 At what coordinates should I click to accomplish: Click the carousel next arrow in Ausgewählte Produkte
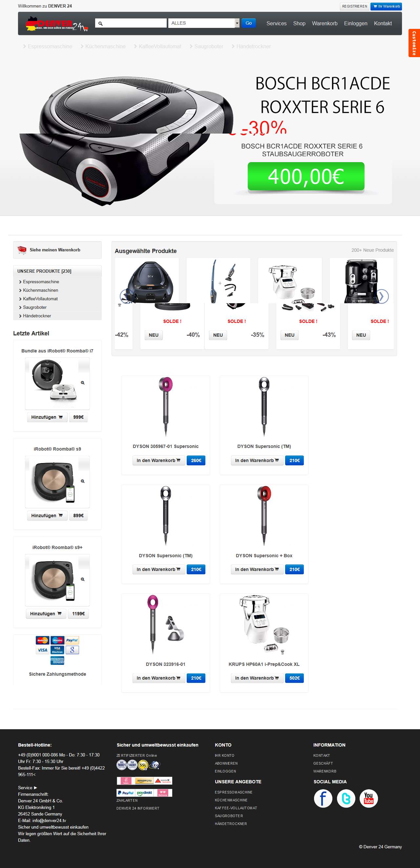tap(382, 296)
